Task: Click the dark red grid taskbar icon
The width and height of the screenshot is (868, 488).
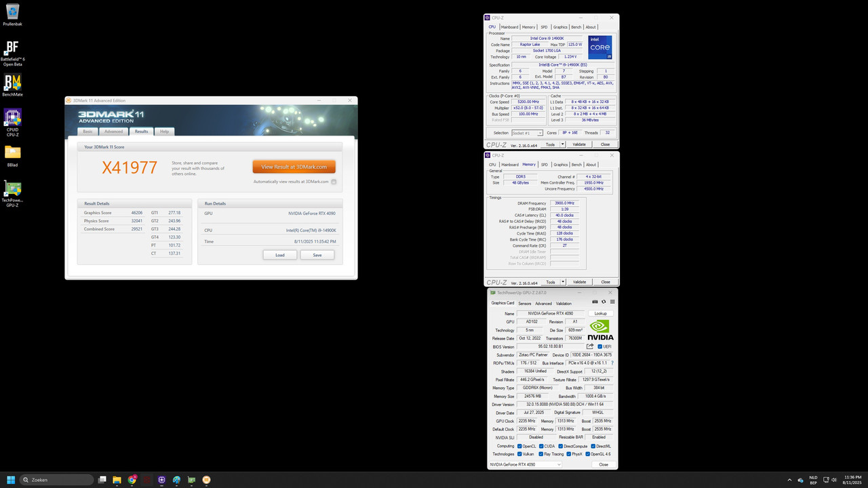Action: click(x=146, y=480)
